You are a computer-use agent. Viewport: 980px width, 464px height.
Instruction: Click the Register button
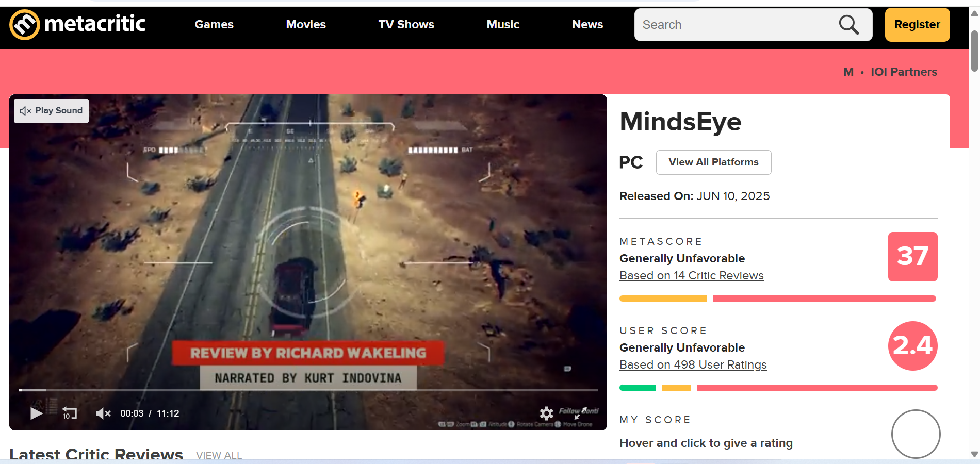click(x=917, y=25)
